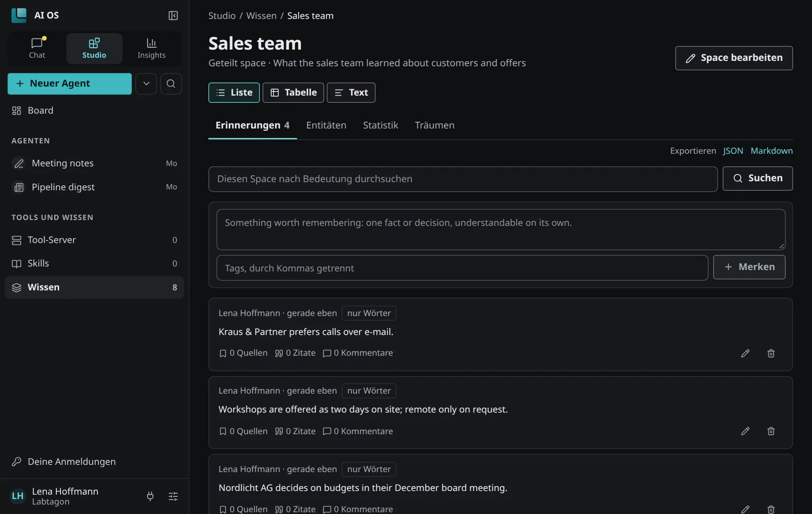Open Skills in the sidebar
Viewport: 812px width, 514px height.
point(94,263)
